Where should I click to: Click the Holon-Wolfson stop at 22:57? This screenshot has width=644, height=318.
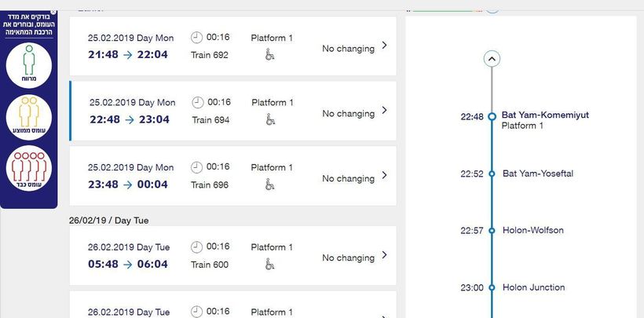click(532, 230)
